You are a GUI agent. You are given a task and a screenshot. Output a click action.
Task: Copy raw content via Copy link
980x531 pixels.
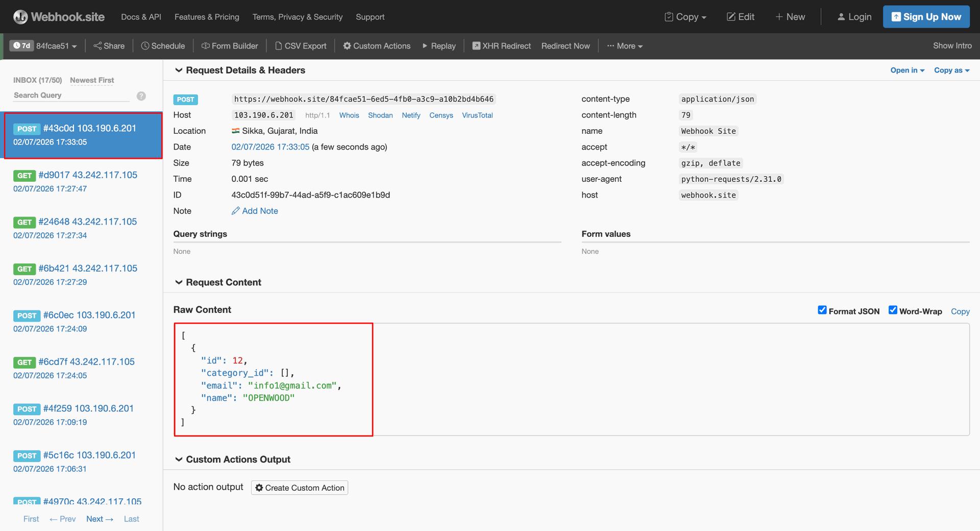click(960, 311)
